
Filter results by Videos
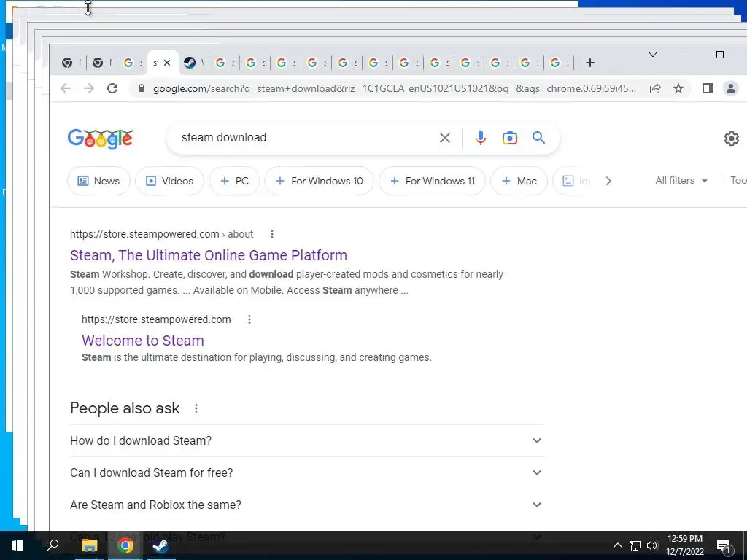(x=169, y=181)
